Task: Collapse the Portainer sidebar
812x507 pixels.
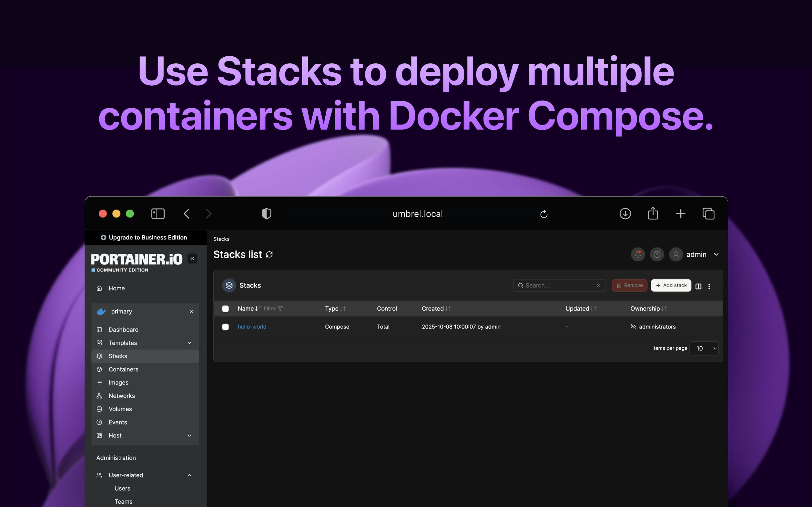Action: pyautogui.click(x=192, y=258)
